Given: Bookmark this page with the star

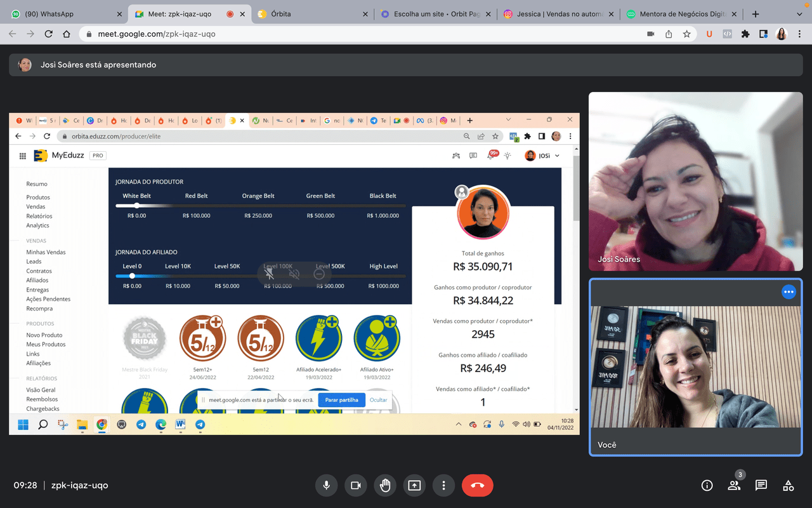Looking at the screenshot, I should (x=686, y=34).
